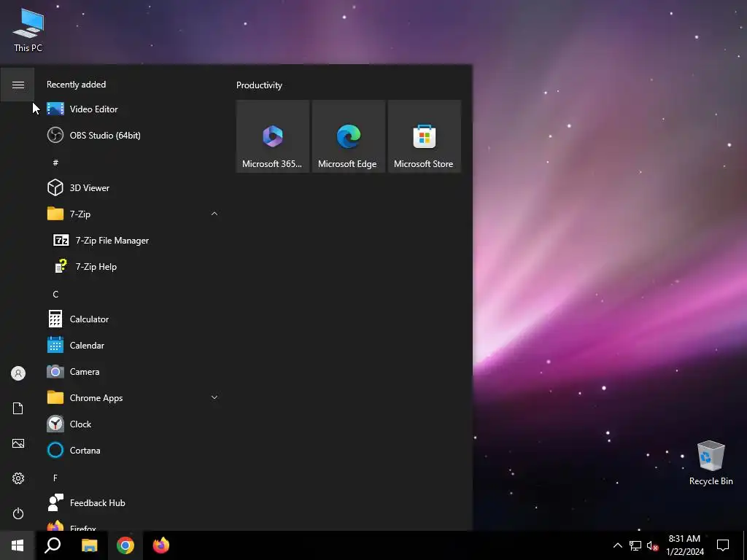Open muted volume tray icon
Viewport: 747px width, 560px height.
(653, 545)
